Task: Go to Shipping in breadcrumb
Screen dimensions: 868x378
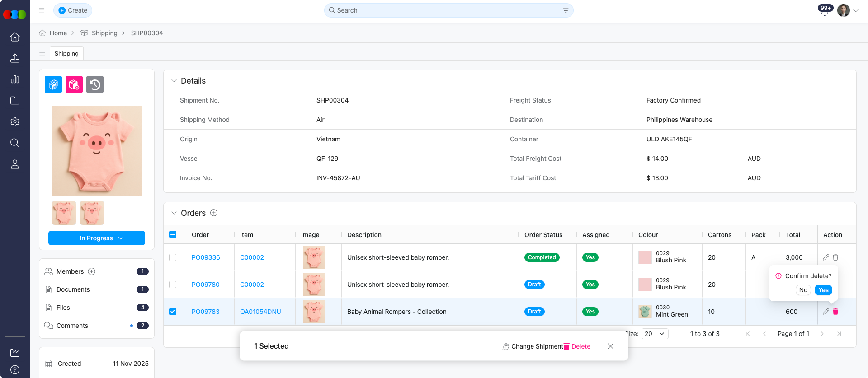Action: (104, 33)
